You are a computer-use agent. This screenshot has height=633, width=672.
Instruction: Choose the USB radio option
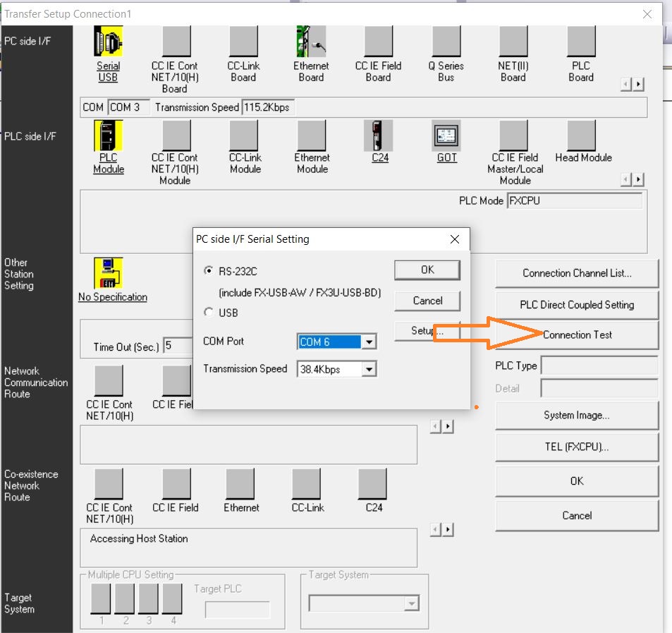(208, 313)
